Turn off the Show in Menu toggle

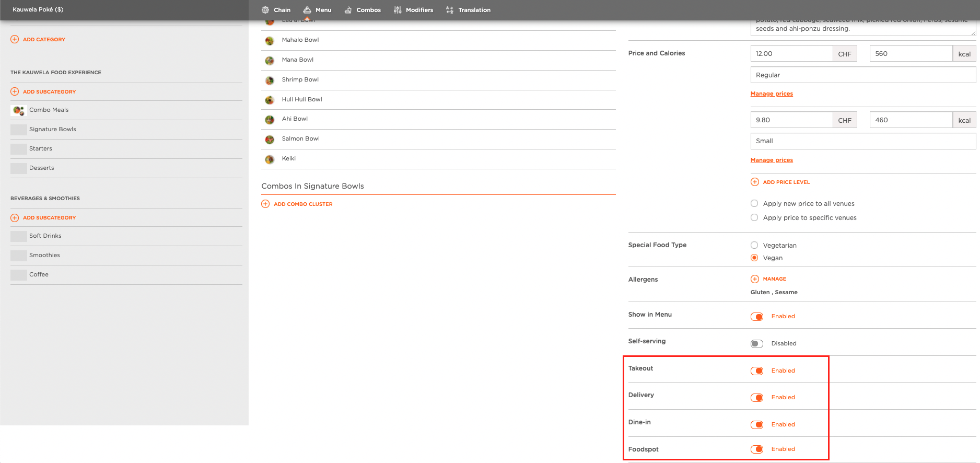click(757, 317)
